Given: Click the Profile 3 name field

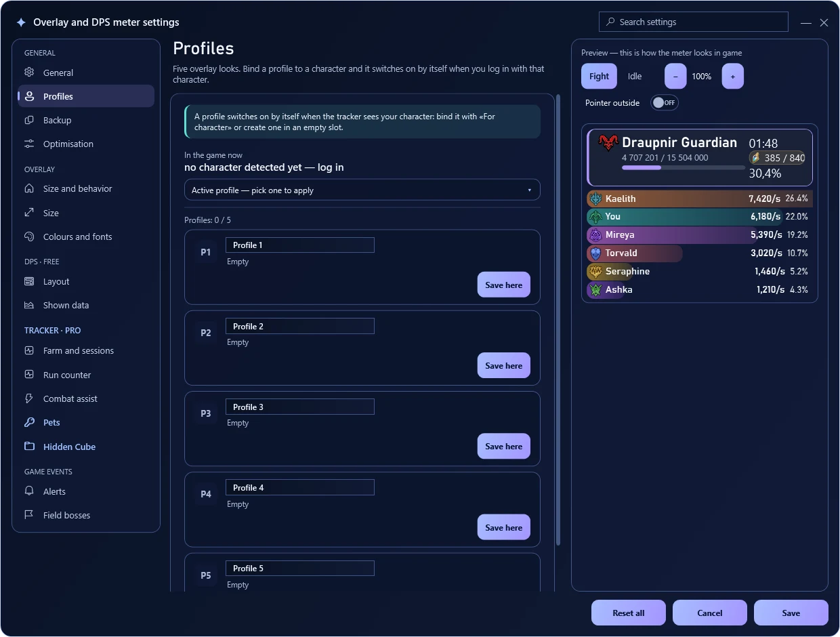Looking at the screenshot, I should pyautogui.click(x=300, y=407).
